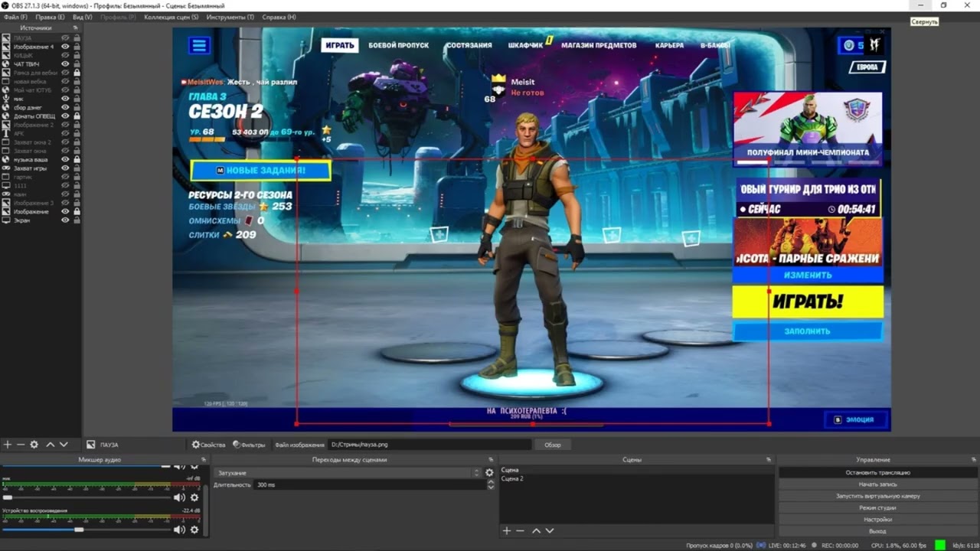Mute the мик audio channel speaker

tap(179, 497)
